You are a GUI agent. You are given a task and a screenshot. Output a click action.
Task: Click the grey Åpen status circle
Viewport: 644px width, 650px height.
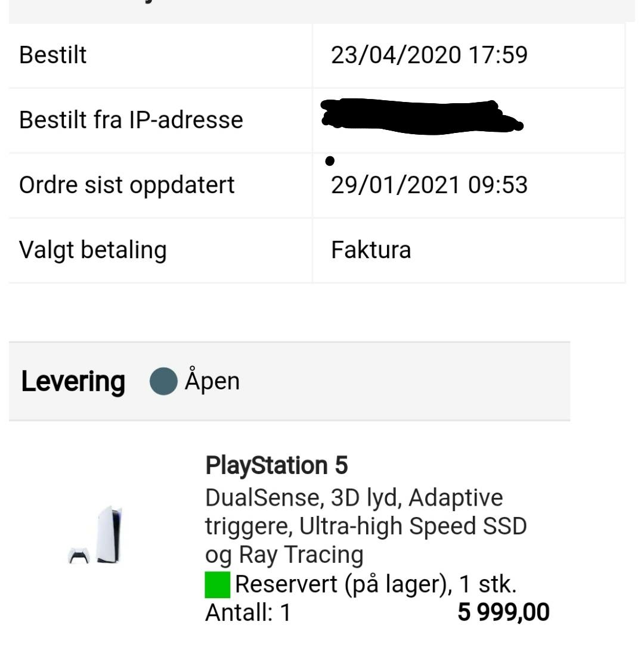point(164,381)
